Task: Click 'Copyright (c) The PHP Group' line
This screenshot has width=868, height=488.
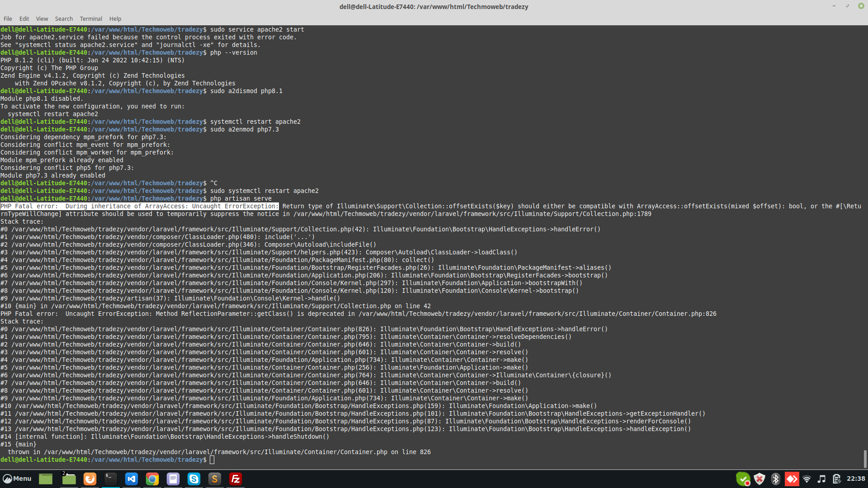Action: 49,68
